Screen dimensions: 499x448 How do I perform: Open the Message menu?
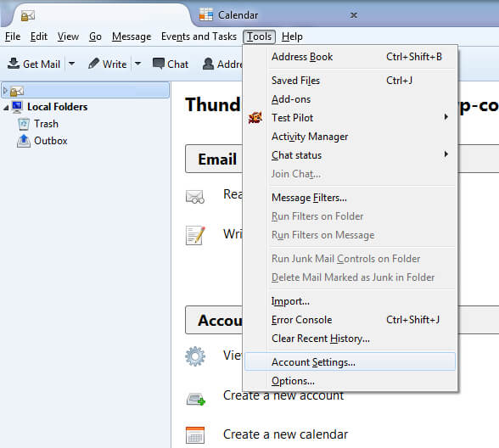click(132, 36)
